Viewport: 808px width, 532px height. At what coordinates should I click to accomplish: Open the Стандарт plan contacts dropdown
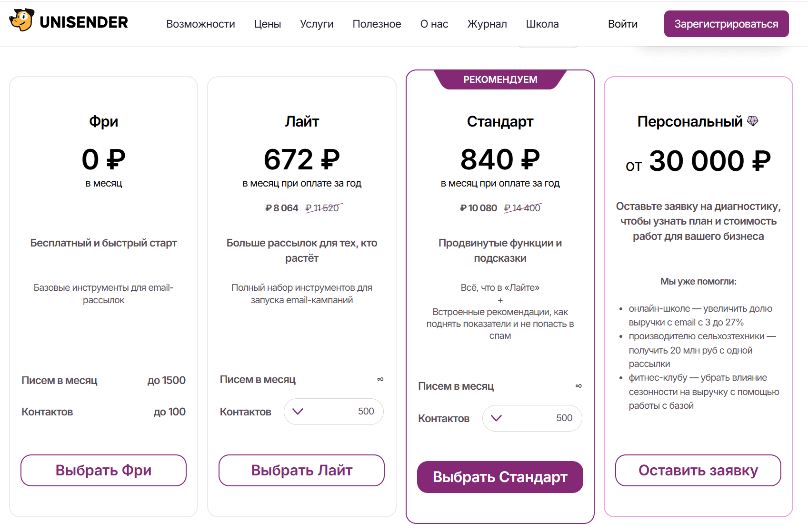[x=532, y=418]
